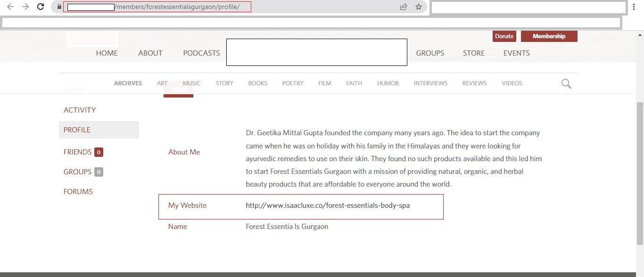Screen dimensions: 644x277
Task: Click the padlock site info icon
Action: pos(58,7)
